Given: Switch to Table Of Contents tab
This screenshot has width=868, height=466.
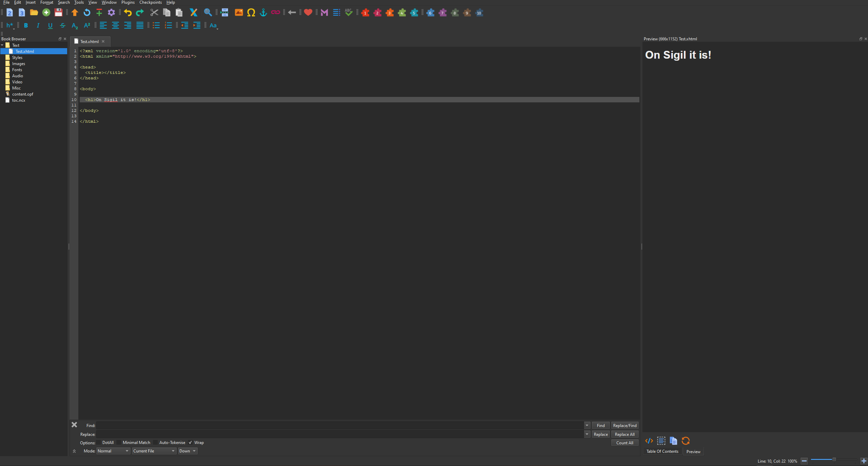Looking at the screenshot, I should pos(662,451).
